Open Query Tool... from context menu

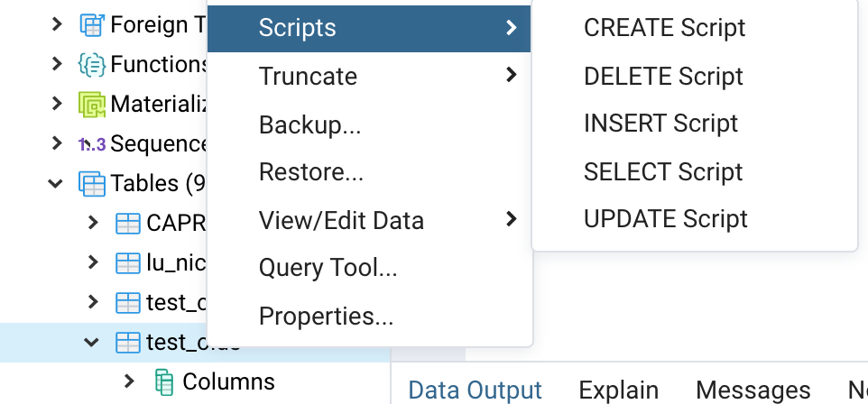pos(369,268)
